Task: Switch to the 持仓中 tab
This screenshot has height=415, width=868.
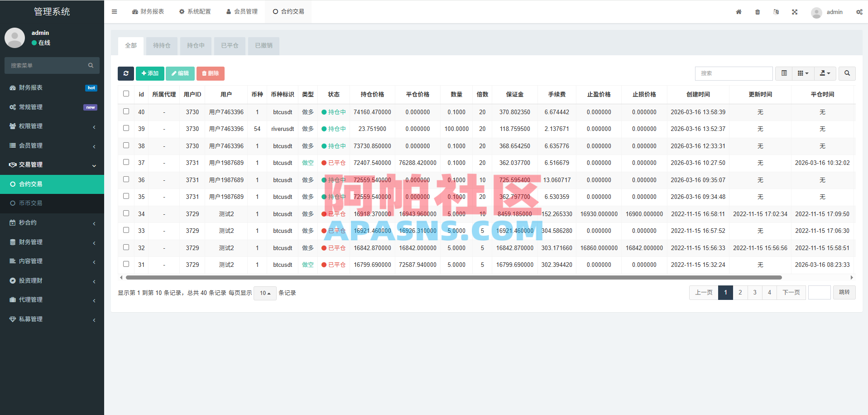Action: (196, 46)
